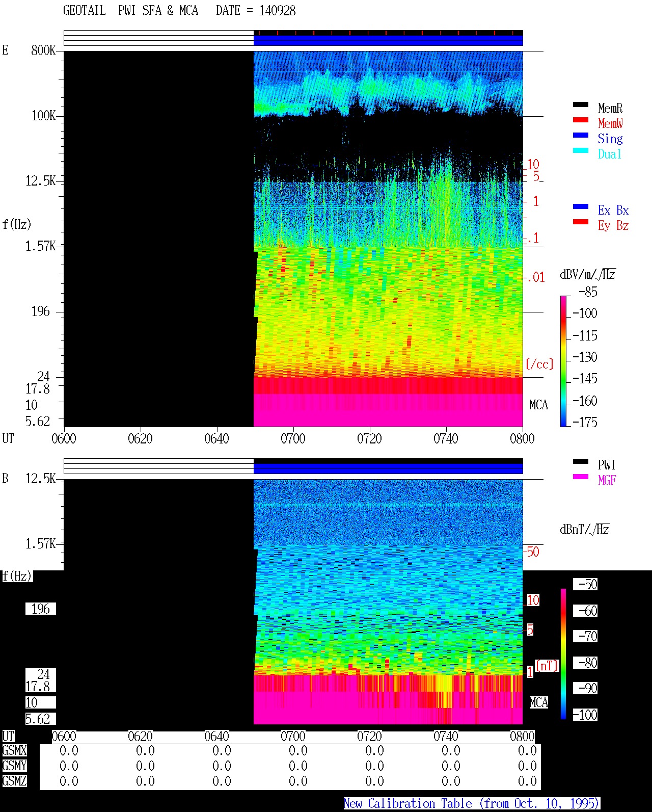Select the Ex Bx legend label
The image size is (652, 812).
613,210
